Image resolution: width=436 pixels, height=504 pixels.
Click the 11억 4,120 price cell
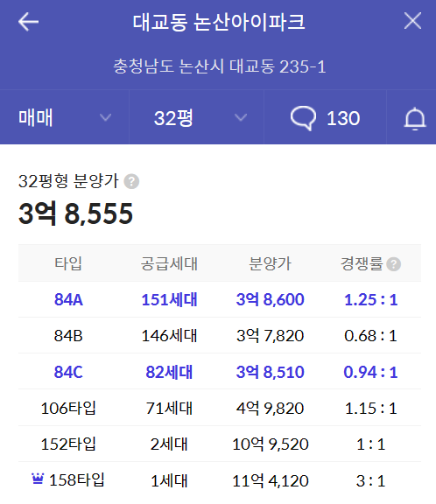[x=270, y=481]
